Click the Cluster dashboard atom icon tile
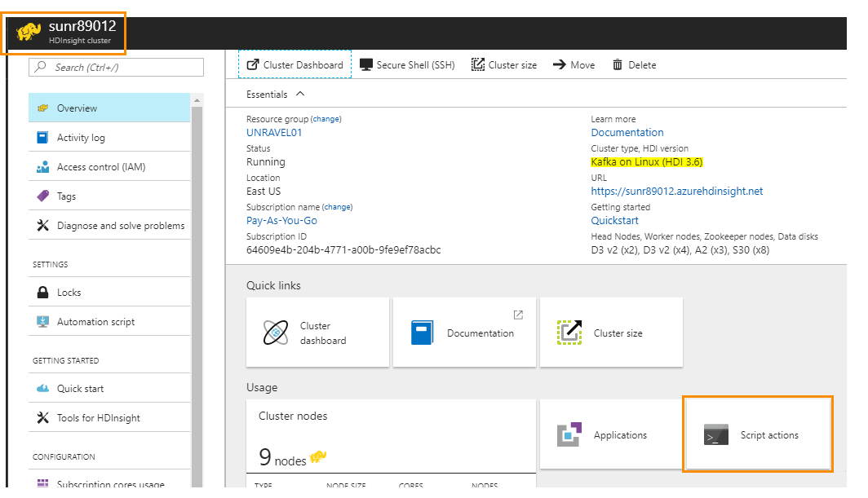The width and height of the screenshot is (868, 498). point(276,333)
